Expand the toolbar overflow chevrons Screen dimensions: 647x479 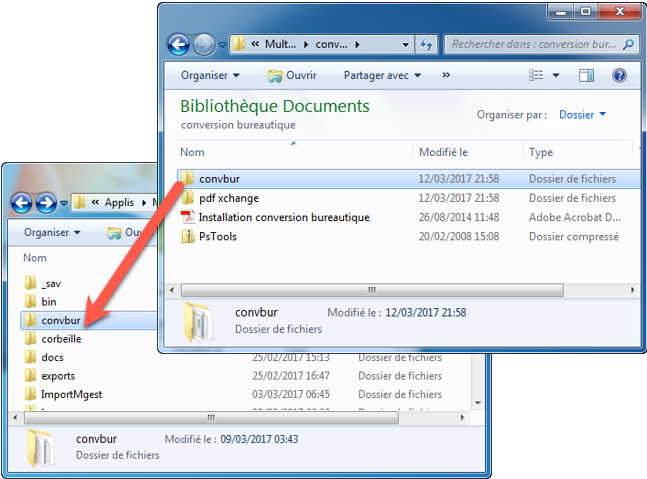tap(446, 76)
